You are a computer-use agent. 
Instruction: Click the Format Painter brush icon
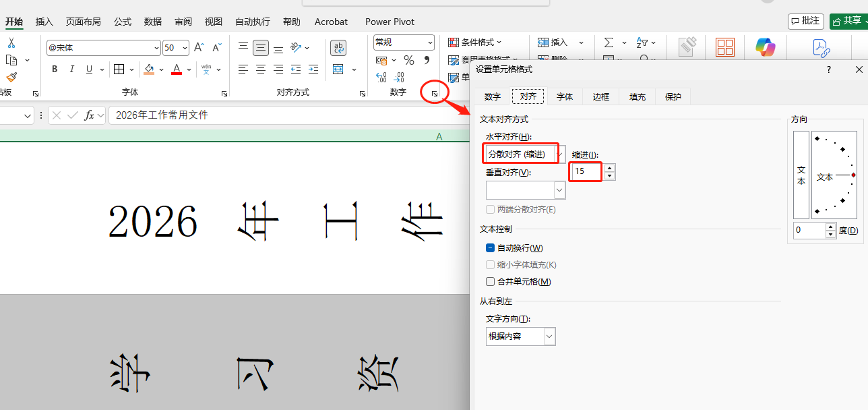click(11, 78)
